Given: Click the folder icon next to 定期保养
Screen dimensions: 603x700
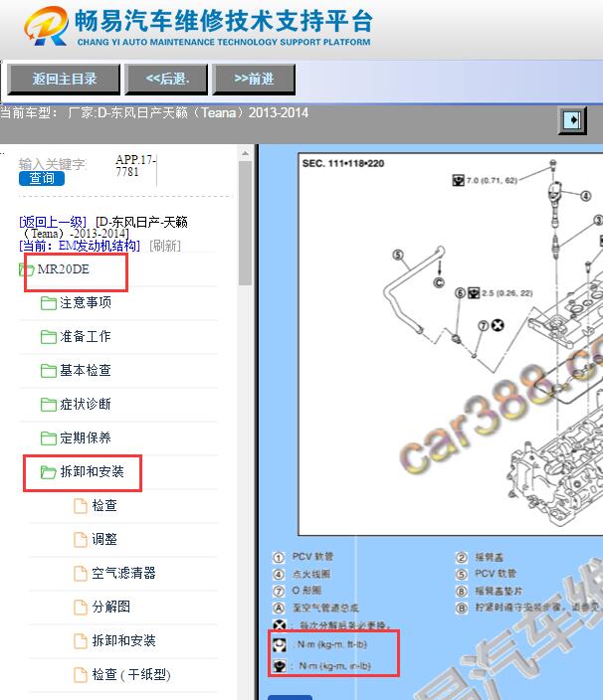Looking at the screenshot, I should (48, 438).
